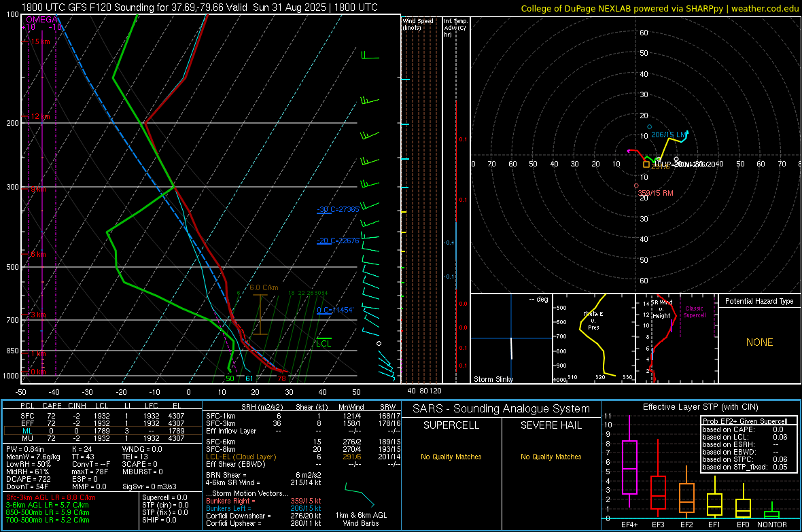Click the SEVERE HAIL column heading

551,425
